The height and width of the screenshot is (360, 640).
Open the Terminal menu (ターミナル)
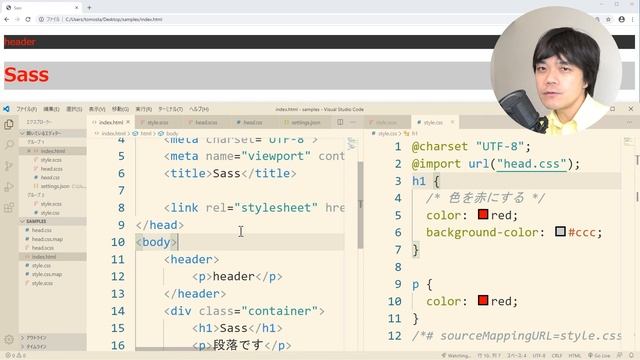pyautogui.click(x=170, y=109)
